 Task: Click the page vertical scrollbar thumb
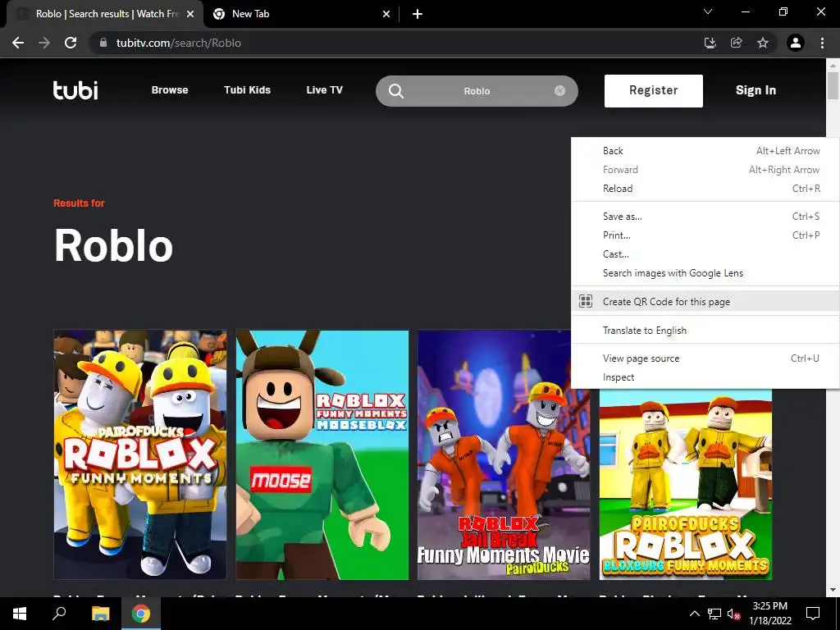tap(833, 84)
